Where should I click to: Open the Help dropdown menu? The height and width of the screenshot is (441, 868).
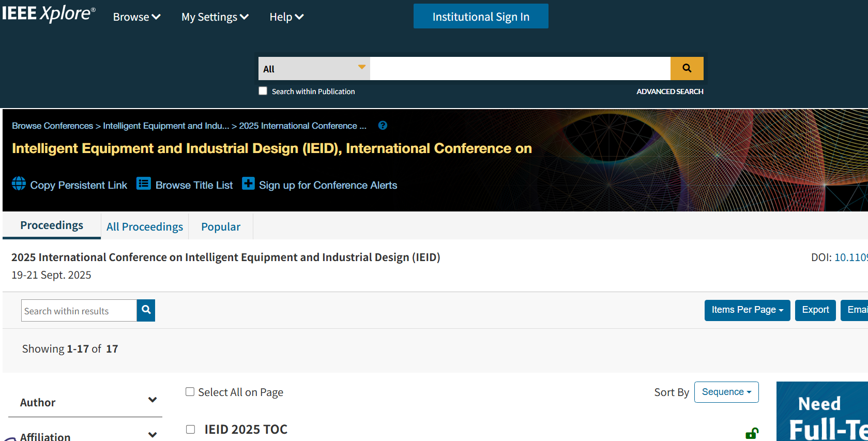point(286,17)
